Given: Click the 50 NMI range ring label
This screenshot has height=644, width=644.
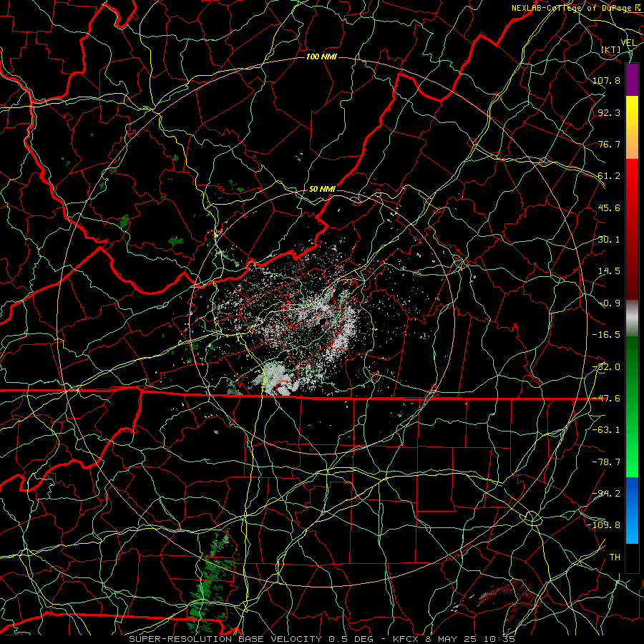Looking at the screenshot, I should point(323,189).
